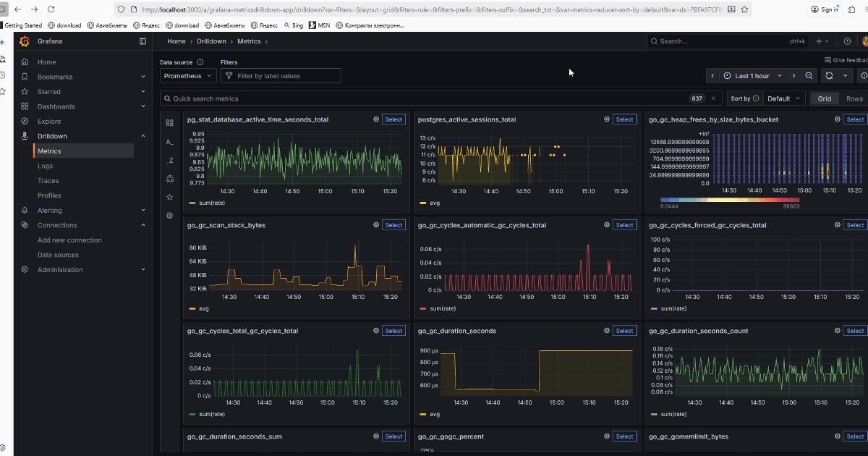Open Data sources under Connections
868x456 pixels.
59,255
